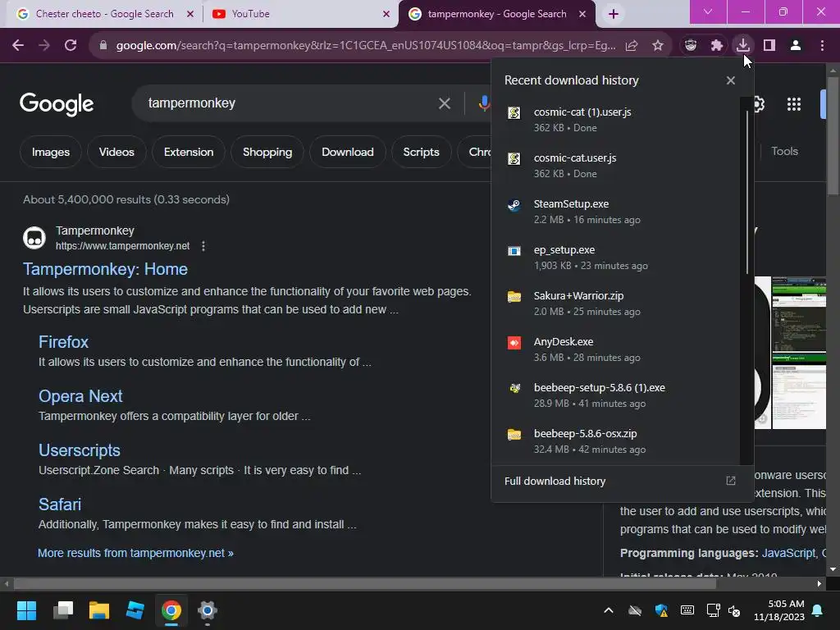Select the Shopping filter chip
This screenshot has height=630, width=840.
pyautogui.click(x=267, y=152)
